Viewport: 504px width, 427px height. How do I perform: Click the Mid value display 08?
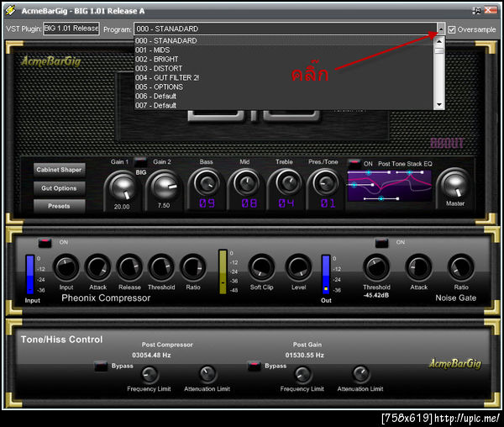point(249,203)
